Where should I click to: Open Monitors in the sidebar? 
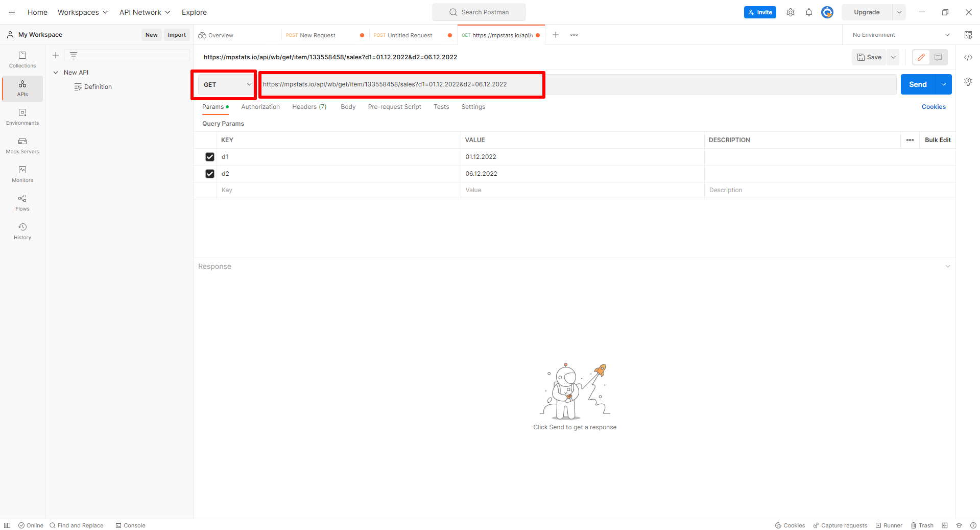click(x=22, y=174)
